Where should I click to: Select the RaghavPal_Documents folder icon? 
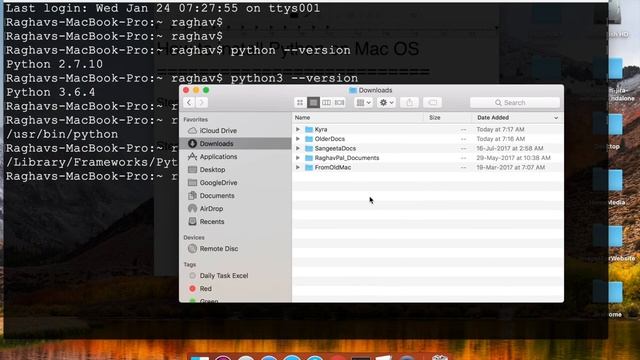pos(309,158)
